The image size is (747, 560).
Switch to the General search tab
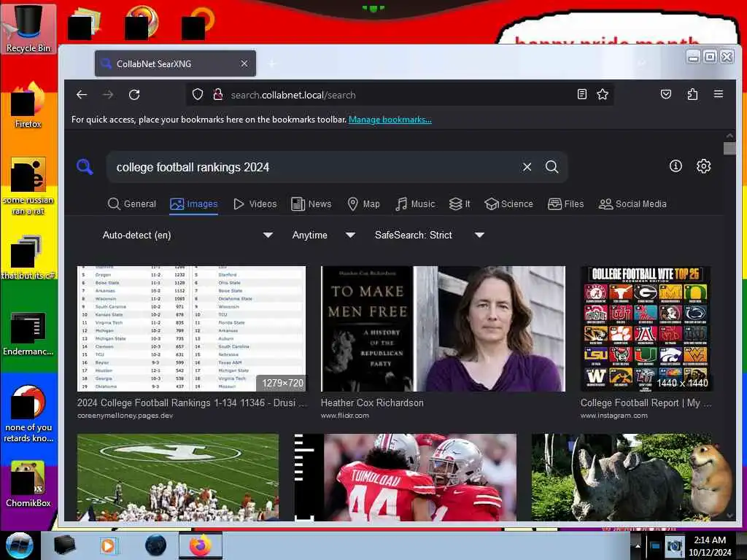pos(132,204)
